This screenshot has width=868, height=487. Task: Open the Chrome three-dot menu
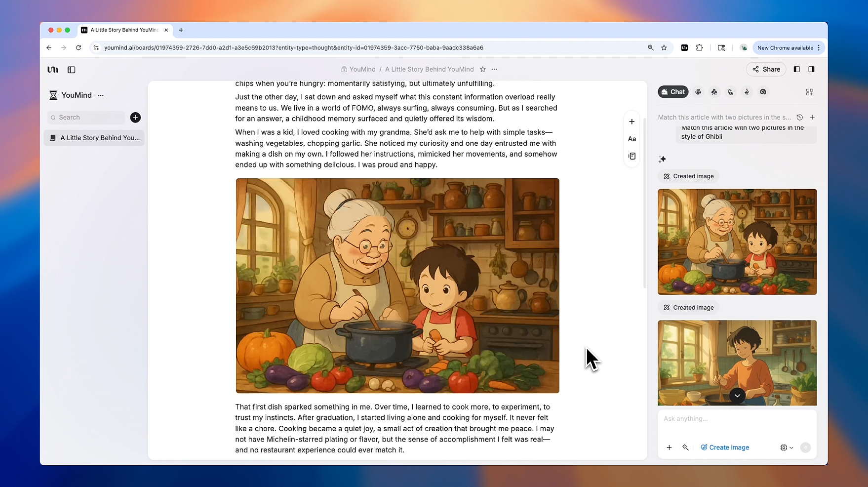point(819,48)
